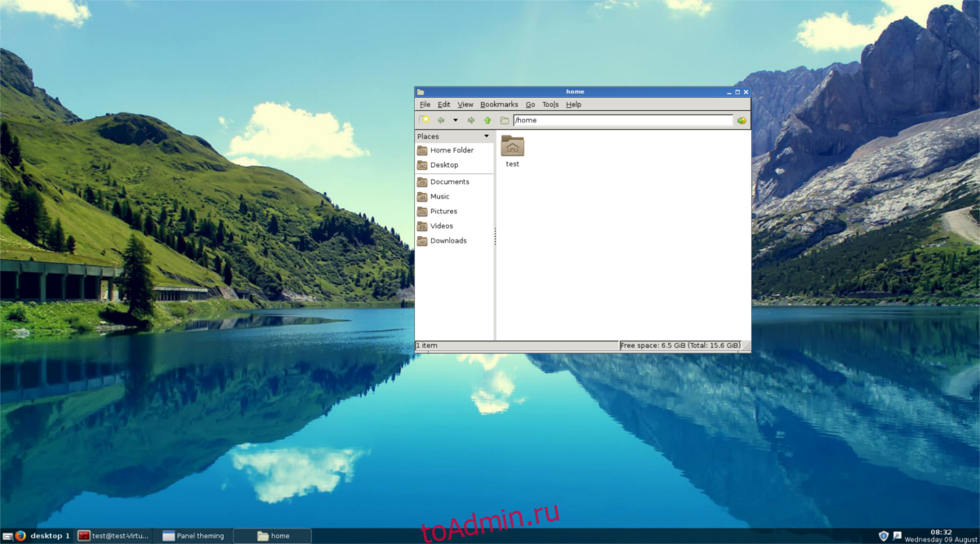Click the New Tab toolbar icon
The height and width of the screenshot is (544, 980).
(424, 120)
